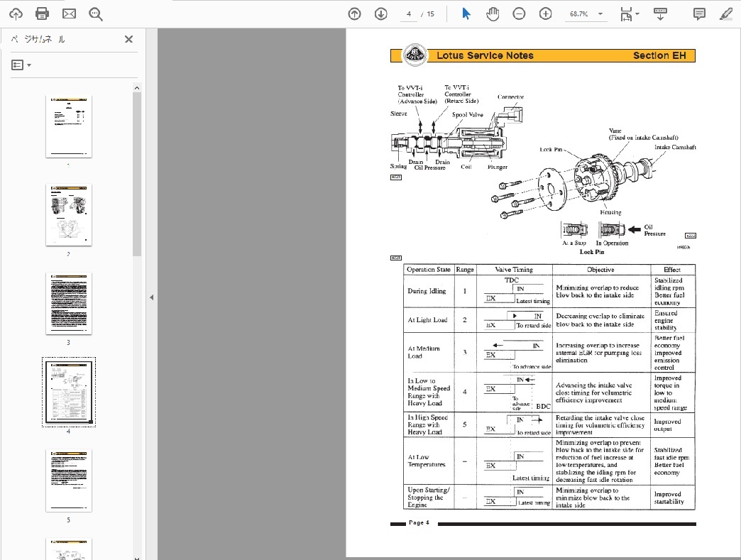
Task: Click the page number field showing 4
Action: 409,14
